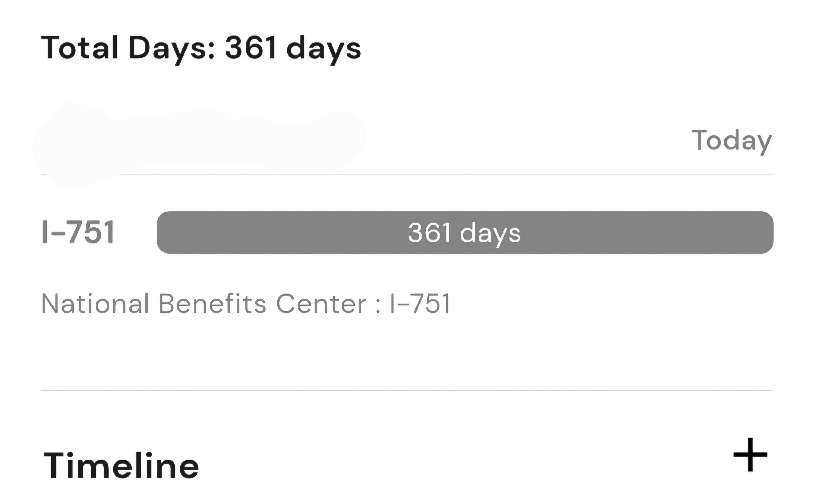The width and height of the screenshot is (814, 504).
Task: Select the gray 361 days progress bar
Action: (x=465, y=232)
